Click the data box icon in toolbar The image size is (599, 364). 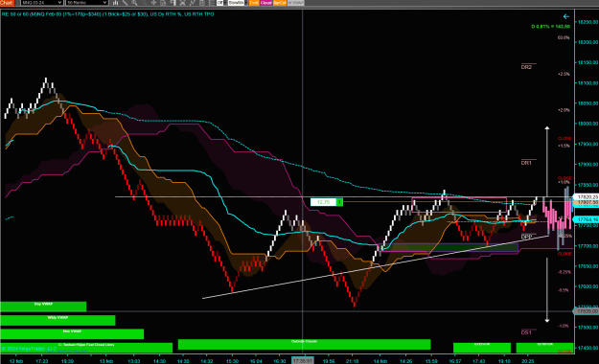(x=163, y=3)
